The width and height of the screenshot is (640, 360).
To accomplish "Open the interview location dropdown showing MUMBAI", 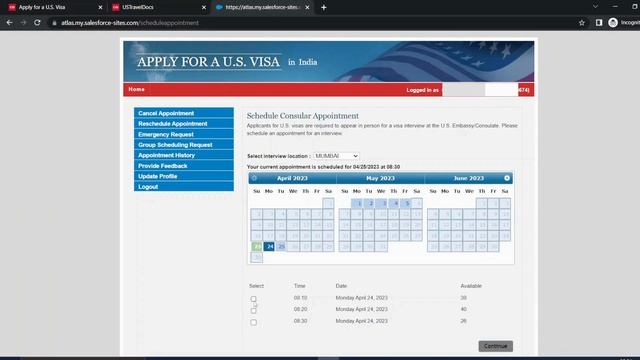I will [336, 156].
